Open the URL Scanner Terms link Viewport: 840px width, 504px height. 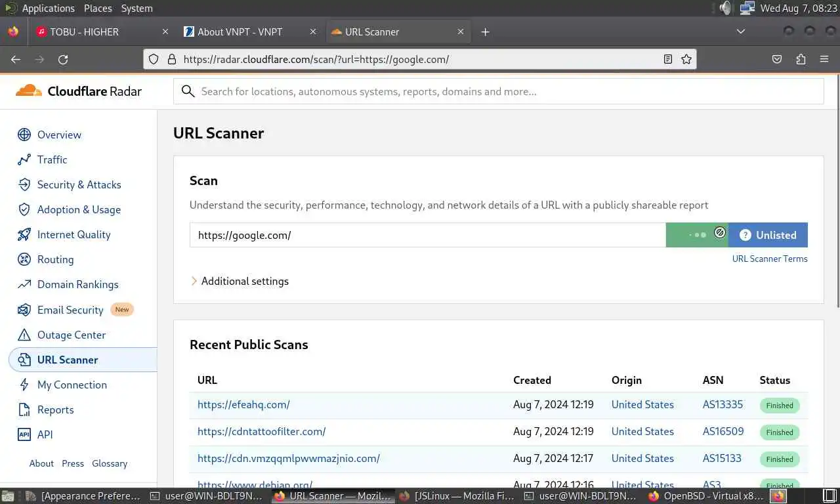[x=770, y=259]
